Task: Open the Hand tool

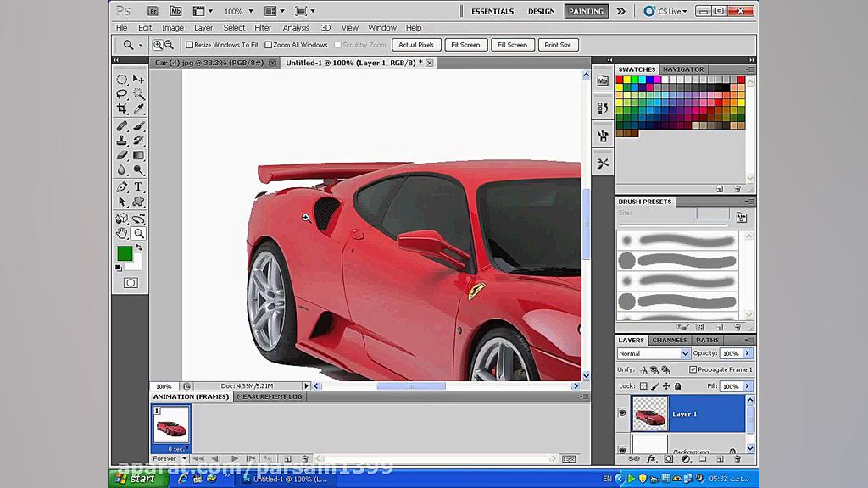Action: 121,233
